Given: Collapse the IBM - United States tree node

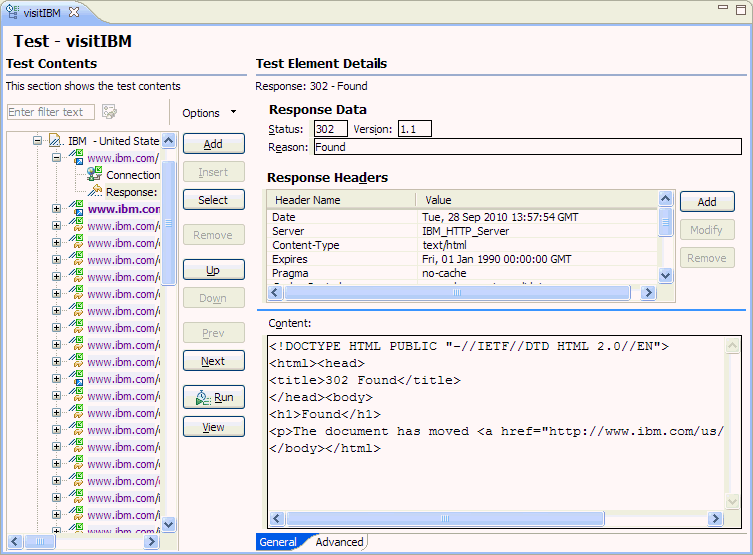Looking at the screenshot, I should click(x=39, y=142).
